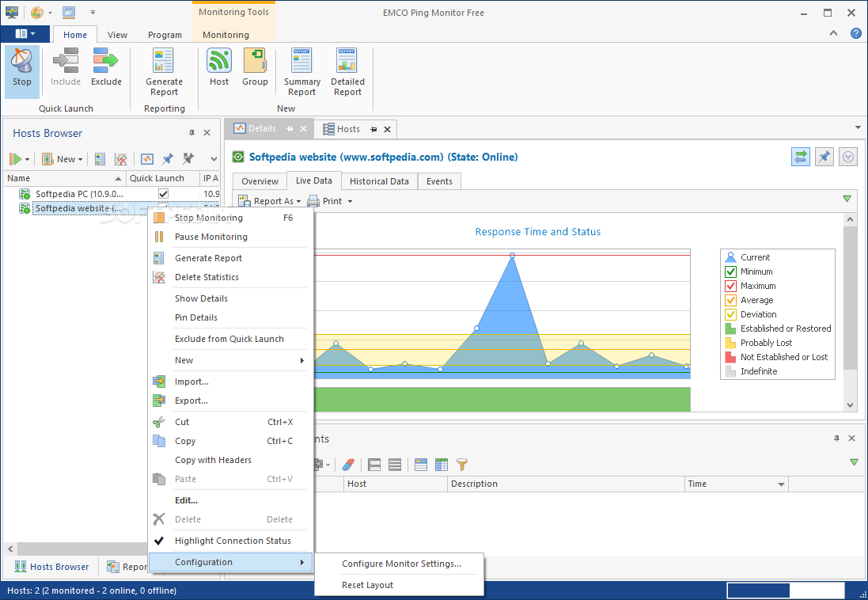
Task: Collapse the ribbon with up chevron
Action: tap(833, 33)
